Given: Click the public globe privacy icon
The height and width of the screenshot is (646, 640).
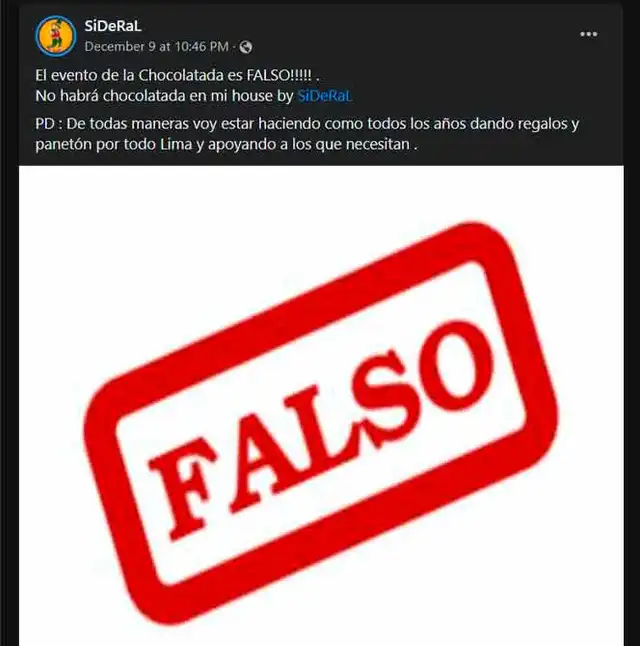Looking at the screenshot, I should [246, 47].
